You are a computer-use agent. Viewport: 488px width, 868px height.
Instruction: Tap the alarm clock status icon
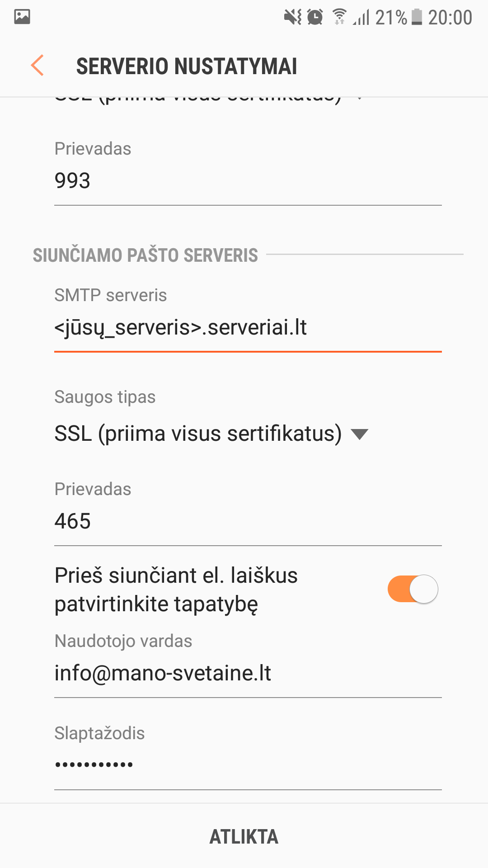pyautogui.click(x=315, y=17)
